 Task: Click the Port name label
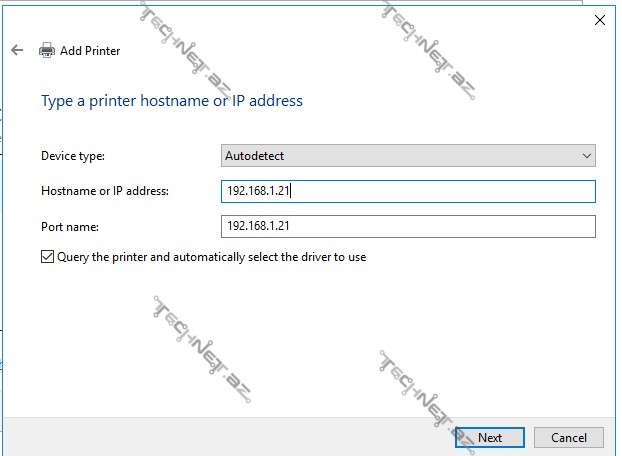[x=69, y=226]
